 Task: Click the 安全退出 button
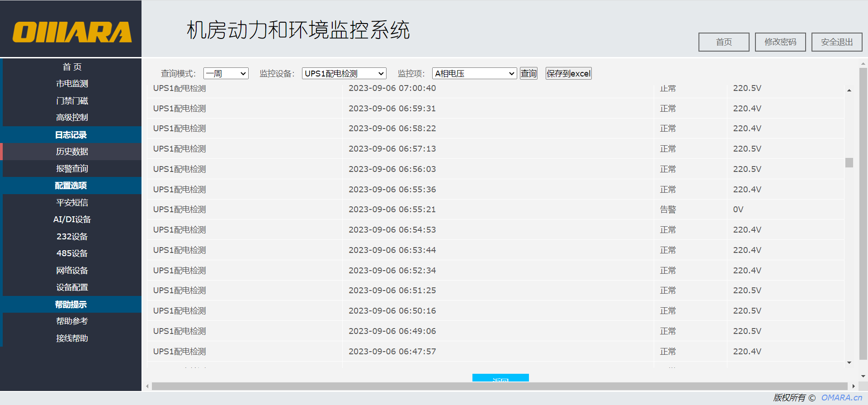tap(837, 42)
